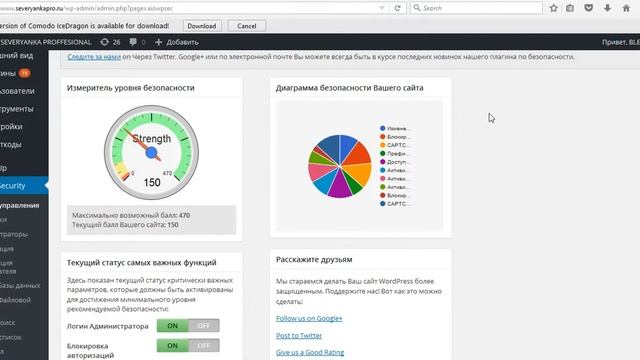
Task: Select Security in the WordPress sidebar
Action: [x=23, y=186]
